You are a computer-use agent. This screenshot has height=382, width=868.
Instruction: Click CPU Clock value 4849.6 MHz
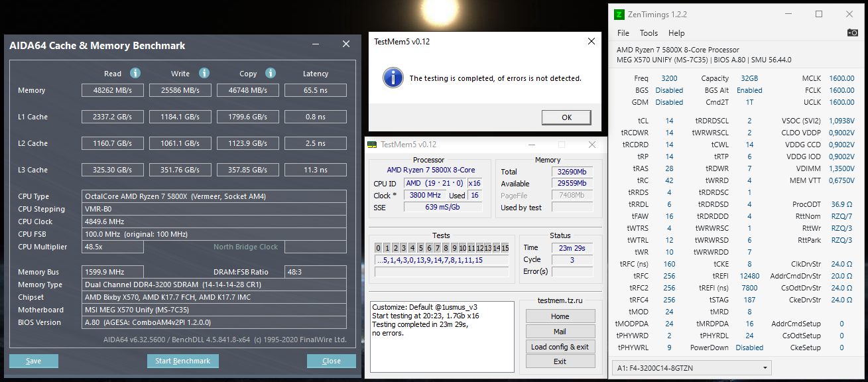point(214,222)
